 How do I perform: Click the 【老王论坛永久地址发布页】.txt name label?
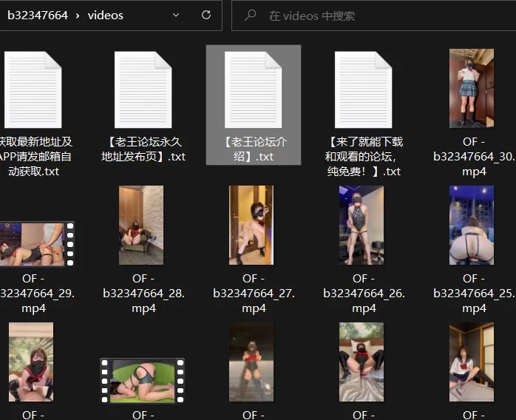point(143,149)
